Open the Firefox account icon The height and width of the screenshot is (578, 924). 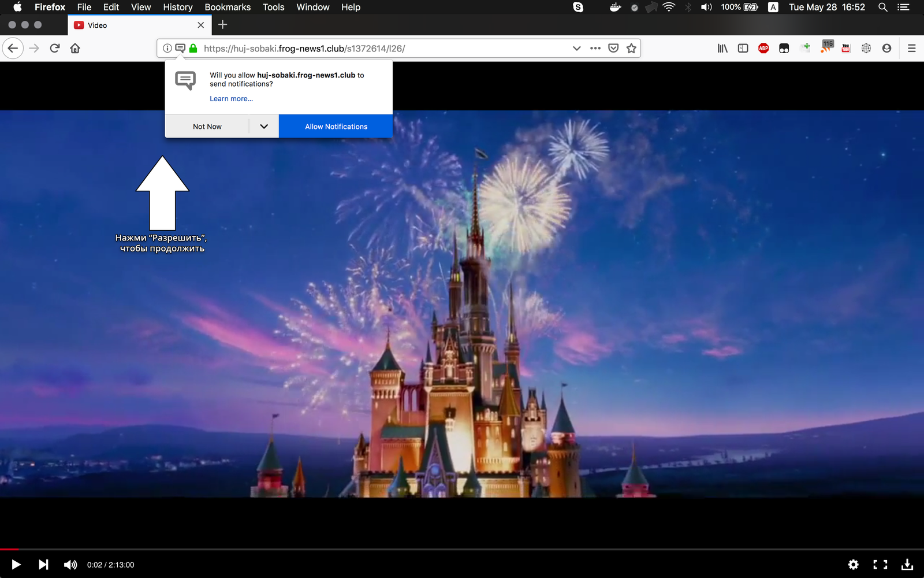(886, 49)
